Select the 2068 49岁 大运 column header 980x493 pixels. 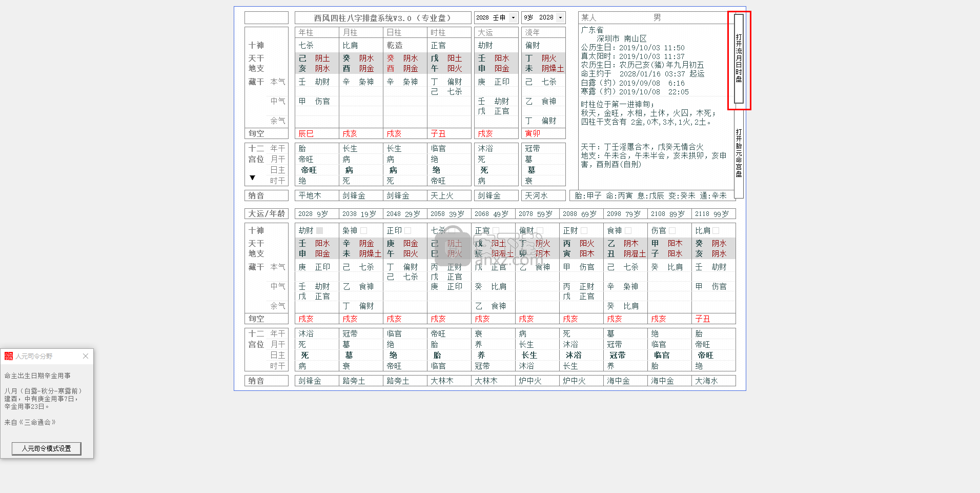click(x=493, y=214)
